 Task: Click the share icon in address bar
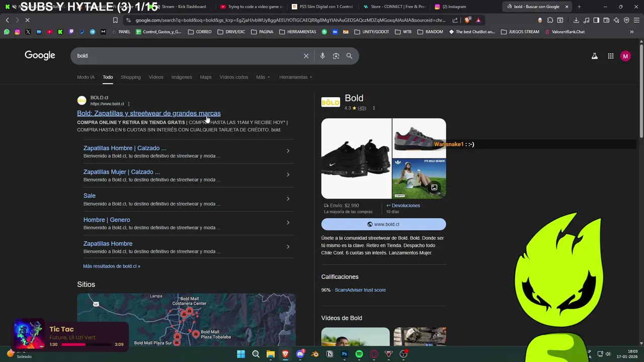[455, 20]
